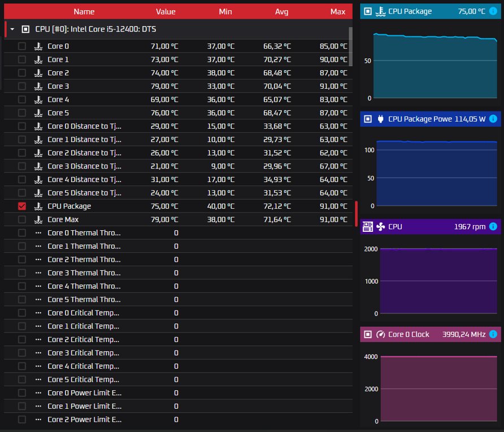Tick the Core 5 Distance to Tj checkbox
504x432 pixels.
click(x=22, y=193)
